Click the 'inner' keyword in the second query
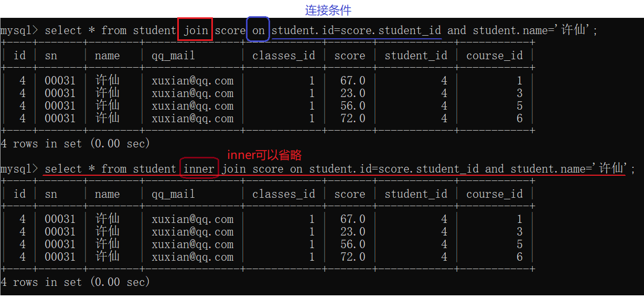Viewport: 644px width, 299px height. click(199, 168)
